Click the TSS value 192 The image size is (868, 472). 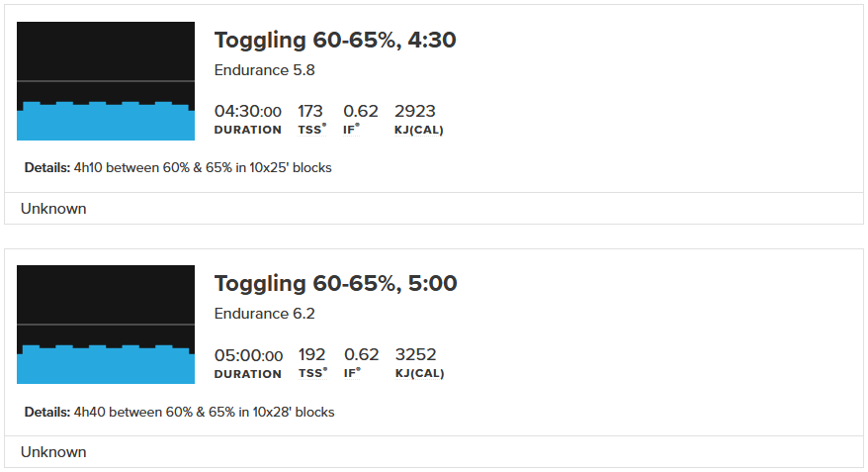click(x=311, y=355)
